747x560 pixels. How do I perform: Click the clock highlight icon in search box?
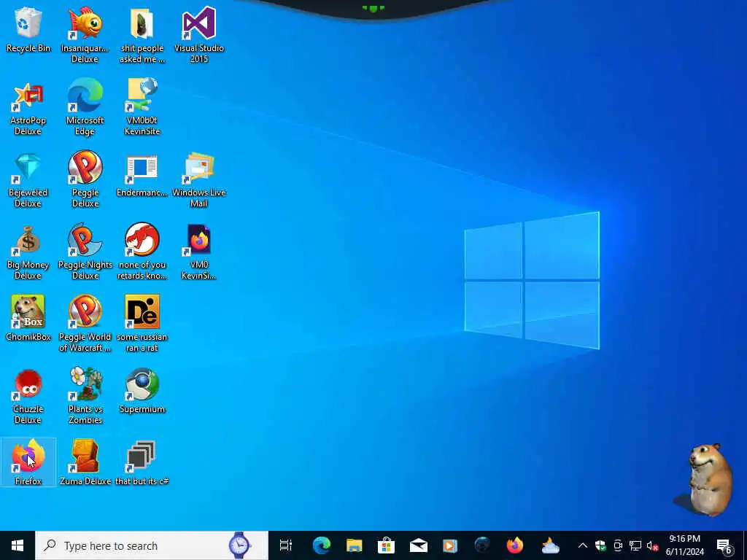[239, 545]
